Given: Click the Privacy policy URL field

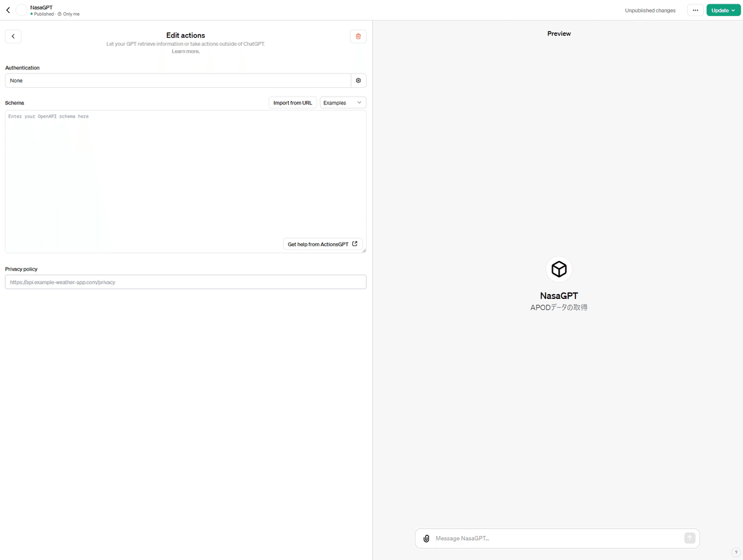Looking at the screenshot, I should 186,282.
